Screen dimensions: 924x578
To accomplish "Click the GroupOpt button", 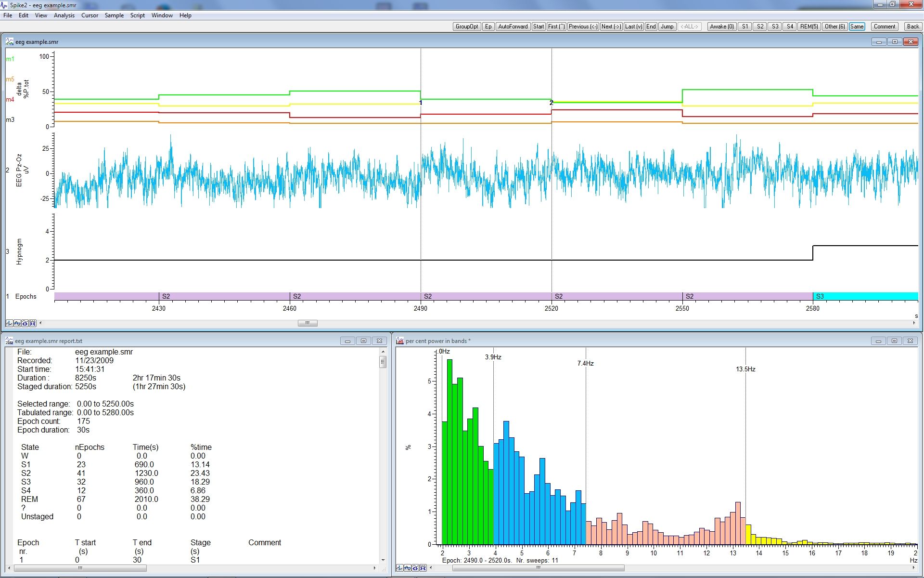I will click(x=466, y=26).
